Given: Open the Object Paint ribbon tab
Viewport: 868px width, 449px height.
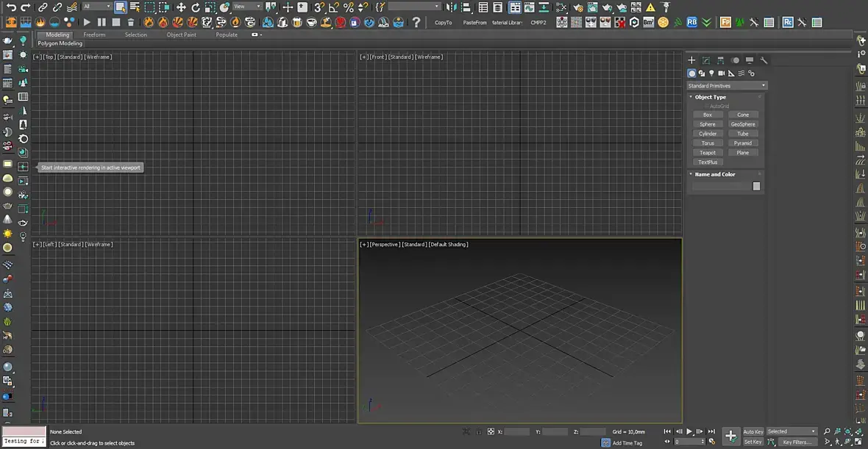Looking at the screenshot, I should tap(181, 35).
